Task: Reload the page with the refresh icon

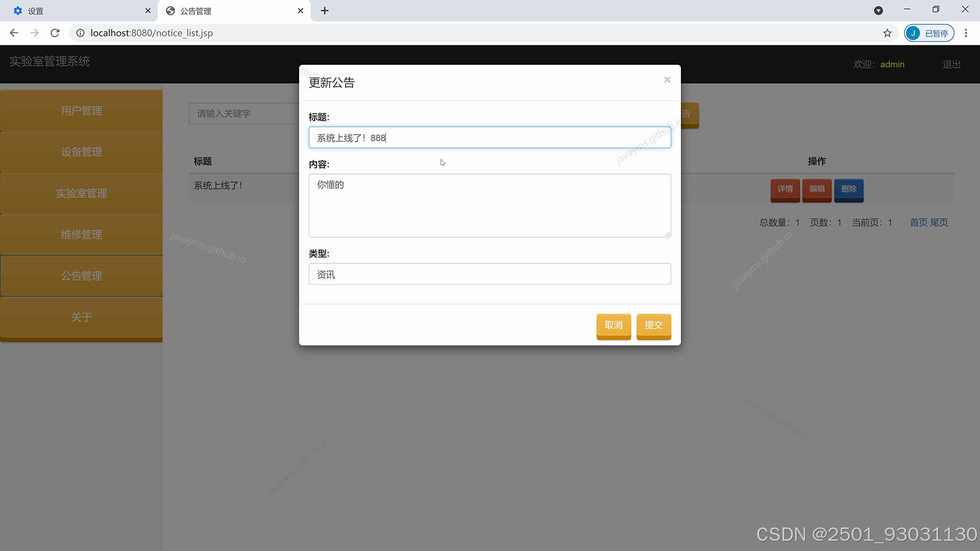Action: coord(55,33)
